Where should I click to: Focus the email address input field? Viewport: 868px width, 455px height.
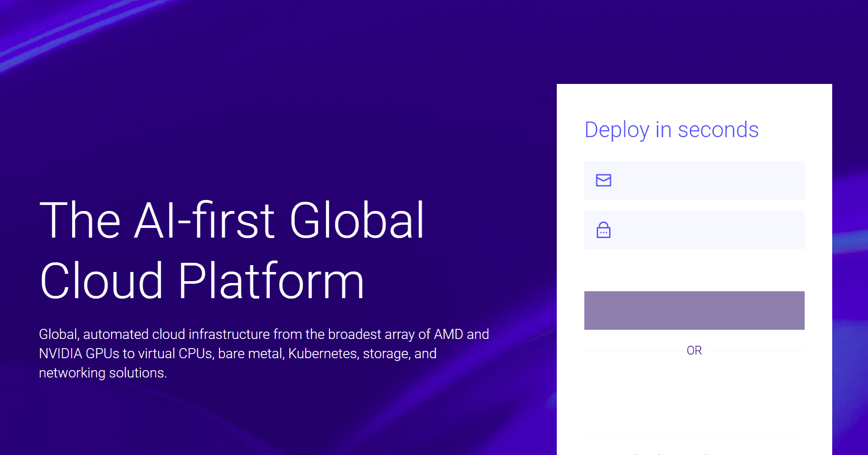tap(707, 180)
